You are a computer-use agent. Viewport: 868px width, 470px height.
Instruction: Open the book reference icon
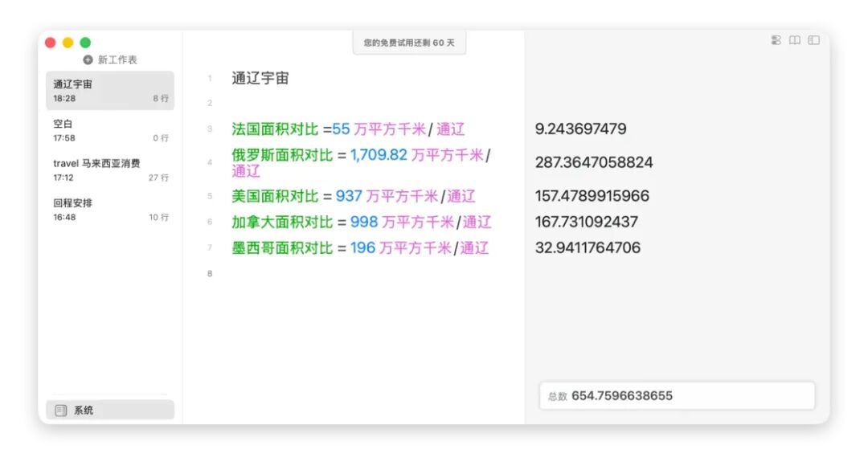pyautogui.click(x=795, y=40)
